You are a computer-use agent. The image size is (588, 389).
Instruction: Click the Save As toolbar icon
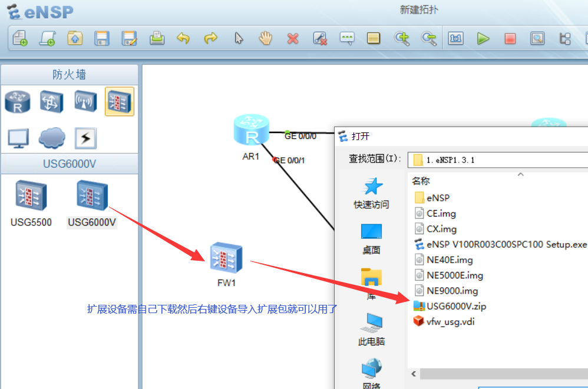(130, 38)
